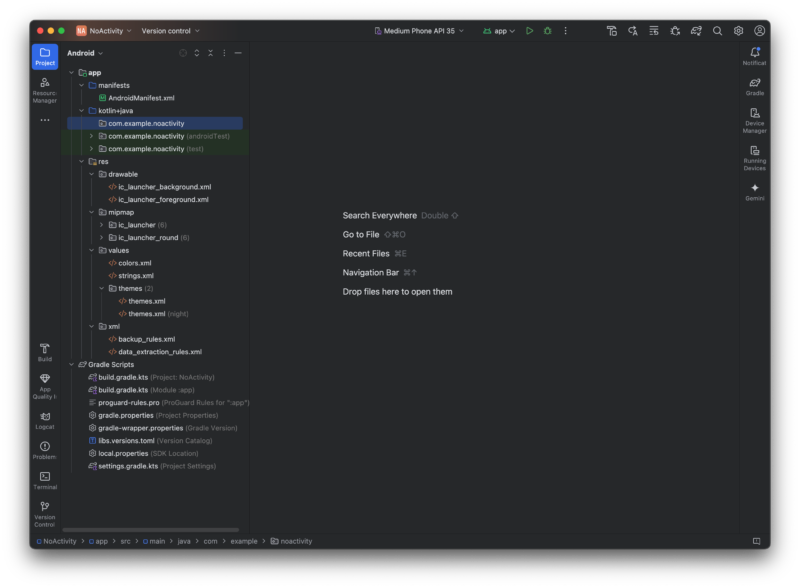Select AndroidManifest.xml in the project tree
This screenshot has height=588, width=800.
[x=141, y=98]
